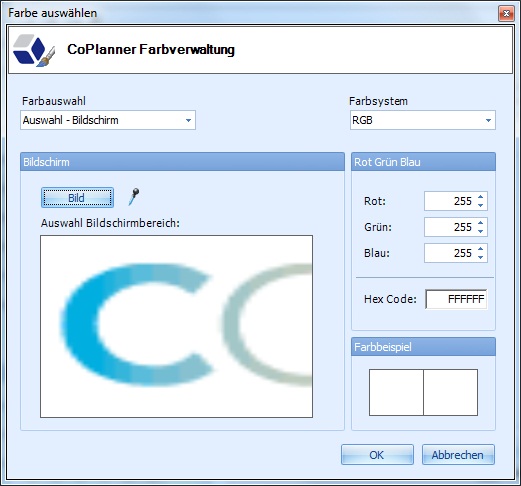Click the Bild button

pyautogui.click(x=77, y=198)
